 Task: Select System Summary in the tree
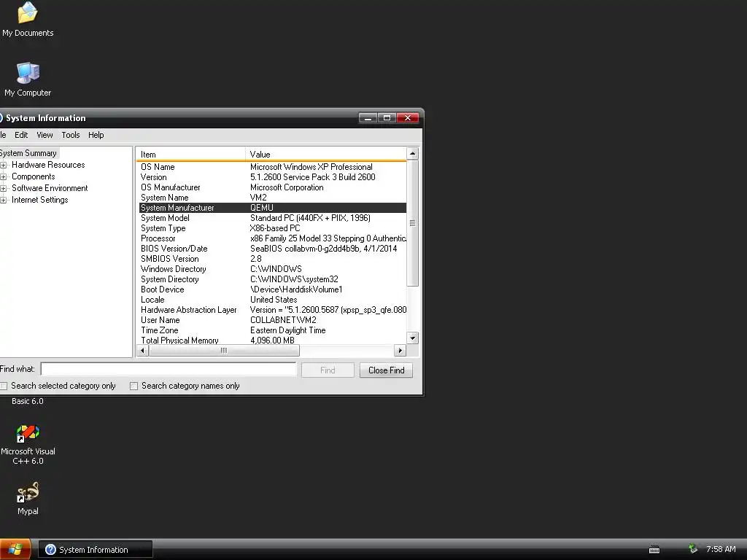click(x=28, y=153)
